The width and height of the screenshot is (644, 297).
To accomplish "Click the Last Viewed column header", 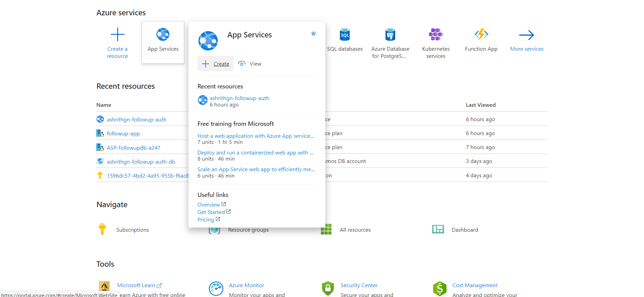I will pos(481,105).
